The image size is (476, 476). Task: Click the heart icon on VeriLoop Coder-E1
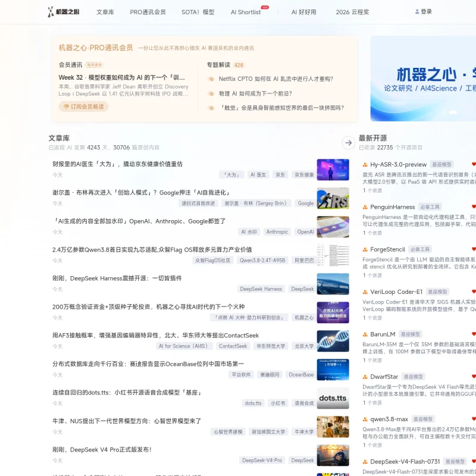(x=474, y=292)
